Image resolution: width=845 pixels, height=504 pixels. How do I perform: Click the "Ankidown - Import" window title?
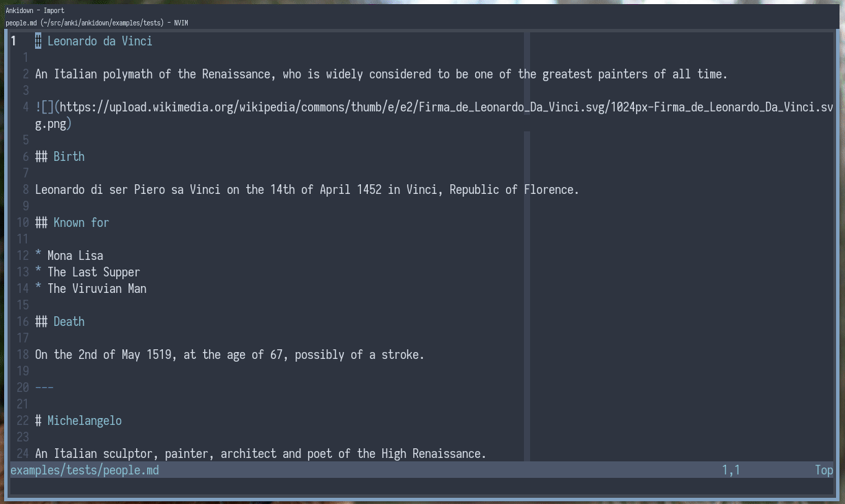point(35,10)
